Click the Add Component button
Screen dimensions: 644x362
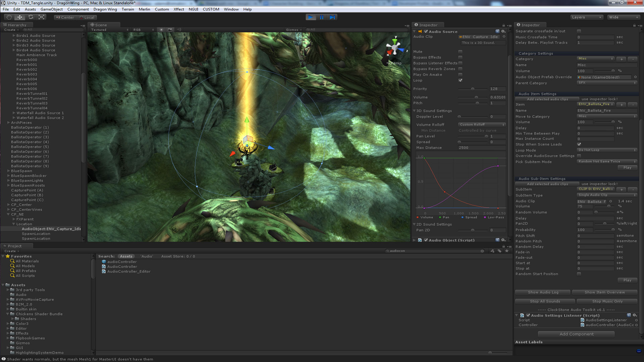(x=576, y=334)
